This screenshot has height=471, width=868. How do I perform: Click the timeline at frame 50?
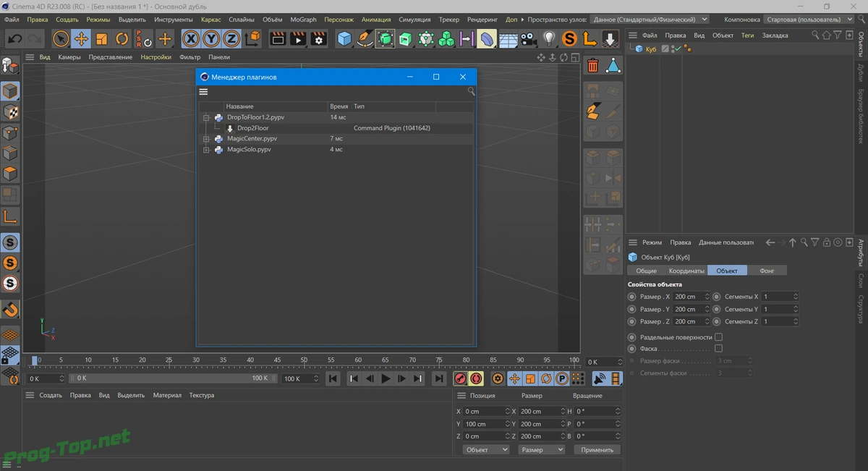pyautogui.click(x=305, y=360)
